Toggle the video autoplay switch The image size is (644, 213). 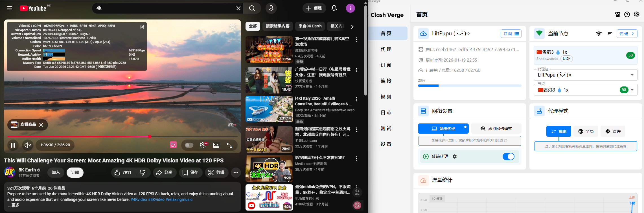(x=189, y=145)
